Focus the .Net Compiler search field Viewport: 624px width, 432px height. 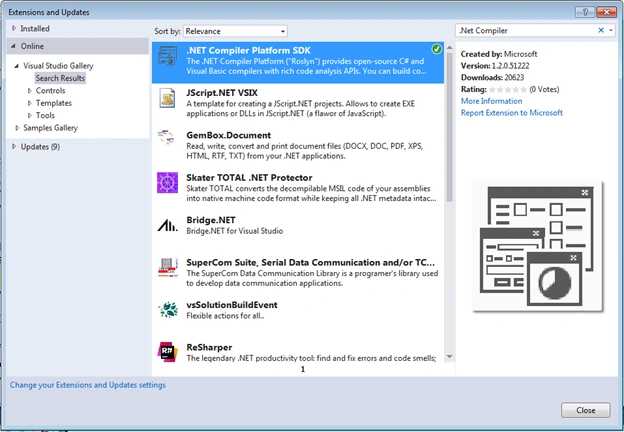[525, 30]
